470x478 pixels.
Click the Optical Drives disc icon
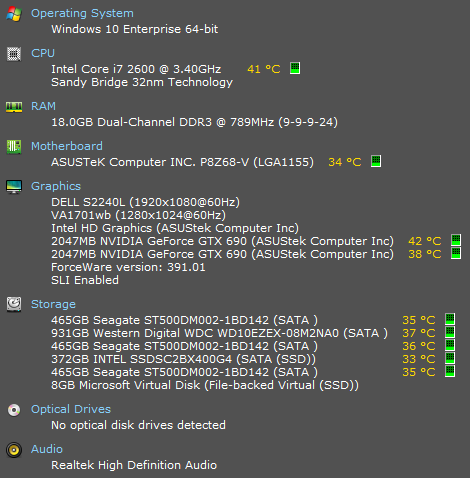(14, 410)
